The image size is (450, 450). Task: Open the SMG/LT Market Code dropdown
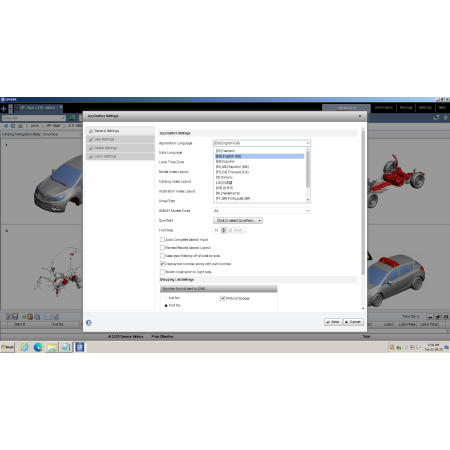coord(307,211)
